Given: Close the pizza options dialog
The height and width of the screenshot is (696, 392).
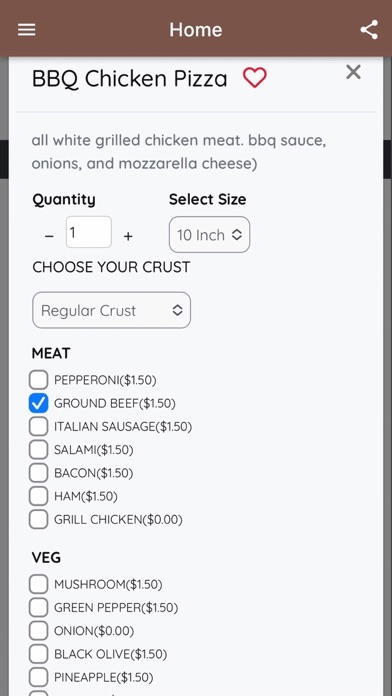Looking at the screenshot, I should point(353,72).
